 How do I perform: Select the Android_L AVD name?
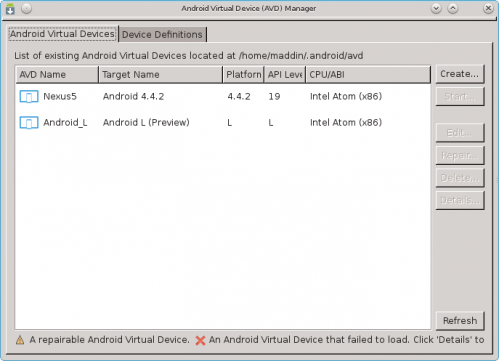(65, 123)
